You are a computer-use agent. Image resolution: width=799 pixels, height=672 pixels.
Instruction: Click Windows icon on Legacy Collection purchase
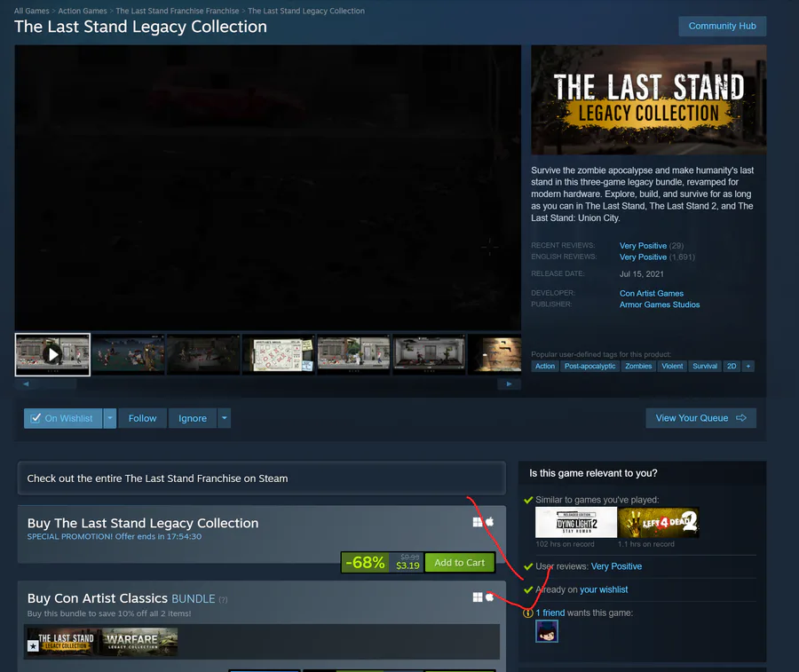[x=478, y=522]
